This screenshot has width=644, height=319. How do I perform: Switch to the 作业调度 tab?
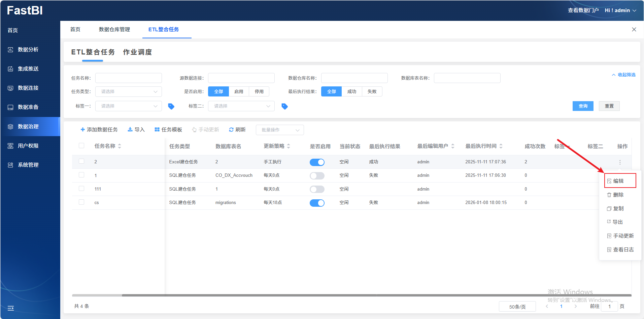pos(137,52)
